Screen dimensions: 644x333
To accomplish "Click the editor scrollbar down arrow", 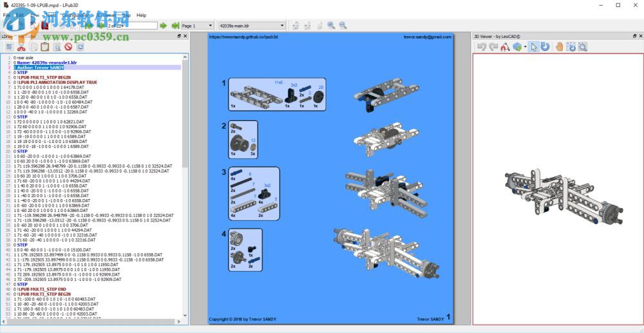I will pos(185,315).
